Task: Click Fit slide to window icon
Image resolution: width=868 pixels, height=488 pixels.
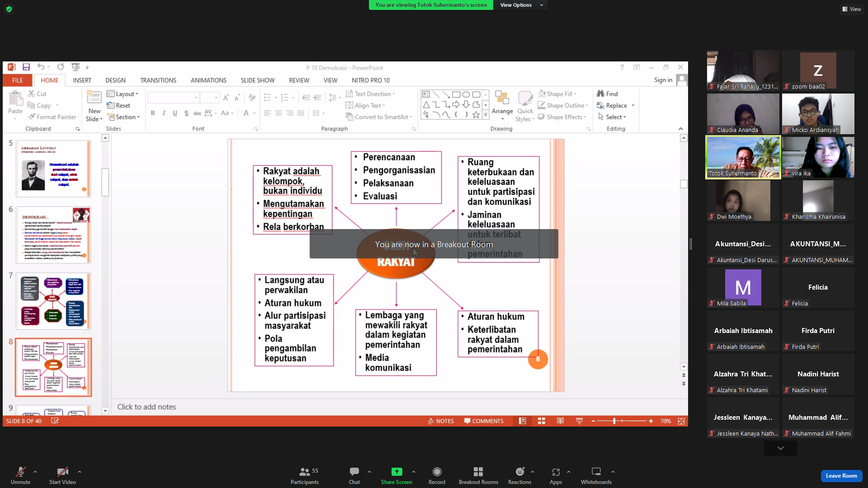Action: (x=681, y=421)
